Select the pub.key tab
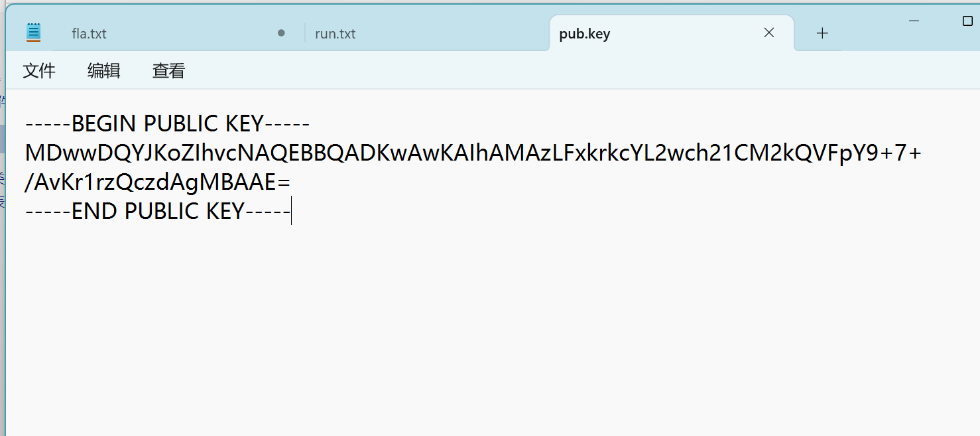The image size is (980, 436). (585, 34)
